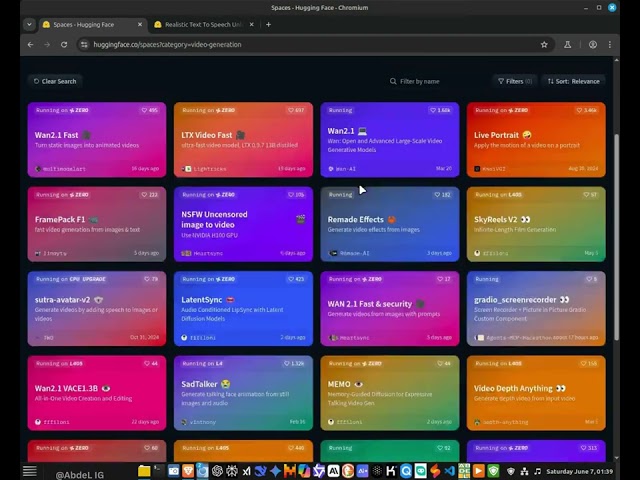Switch to the Realistic Text To Speech tab
The height and width of the screenshot is (480, 640).
pyautogui.click(x=204, y=24)
